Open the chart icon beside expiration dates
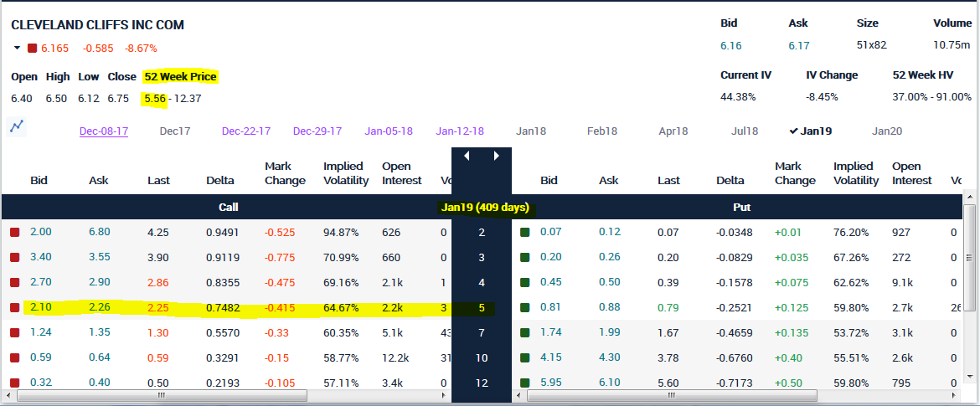The width and height of the screenshot is (980, 406). coord(15,126)
